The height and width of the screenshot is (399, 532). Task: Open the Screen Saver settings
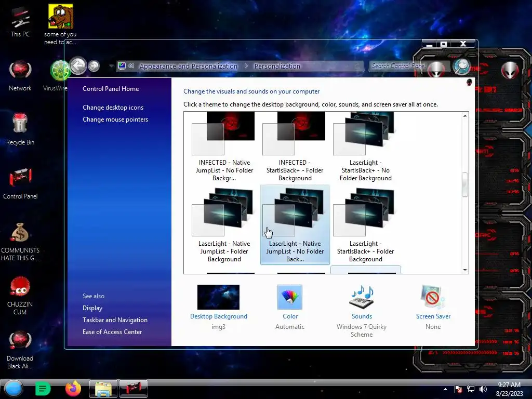click(433, 307)
